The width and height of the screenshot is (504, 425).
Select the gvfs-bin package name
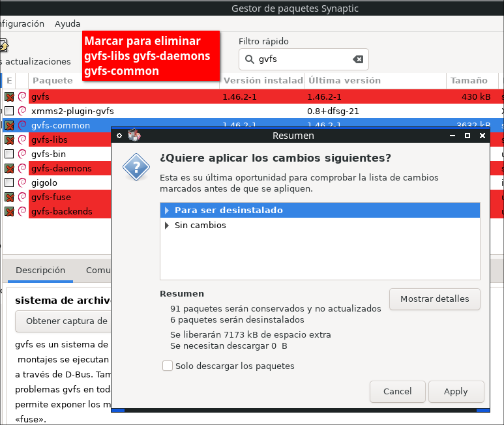coord(48,154)
